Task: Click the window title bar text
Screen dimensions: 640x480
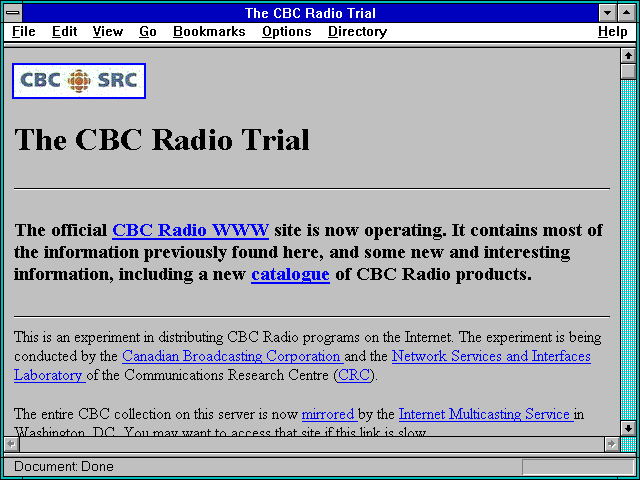Action: pos(310,13)
